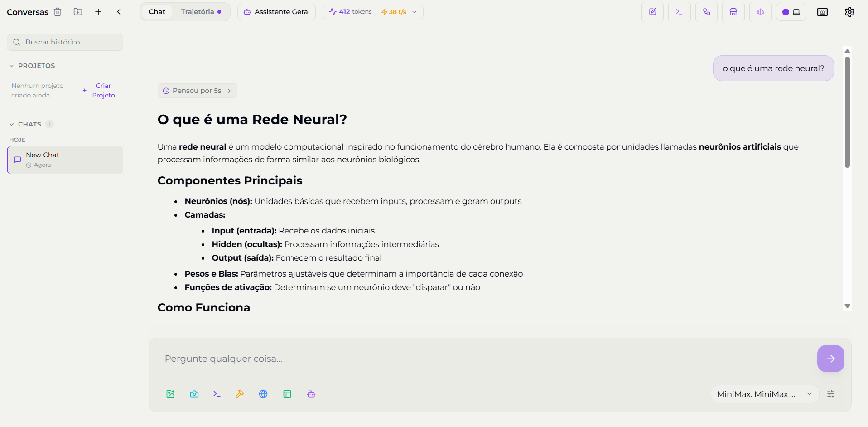This screenshot has width=868, height=427.
Task: Click the 'Componentes Principais' heading
Action: pyautogui.click(x=230, y=180)
